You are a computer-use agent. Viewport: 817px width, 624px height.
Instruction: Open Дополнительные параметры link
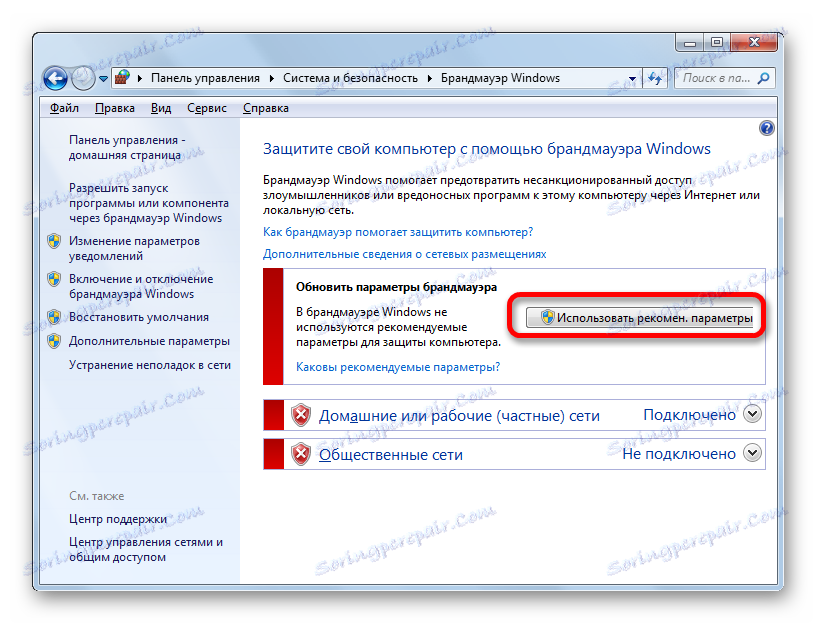point(149,341)
